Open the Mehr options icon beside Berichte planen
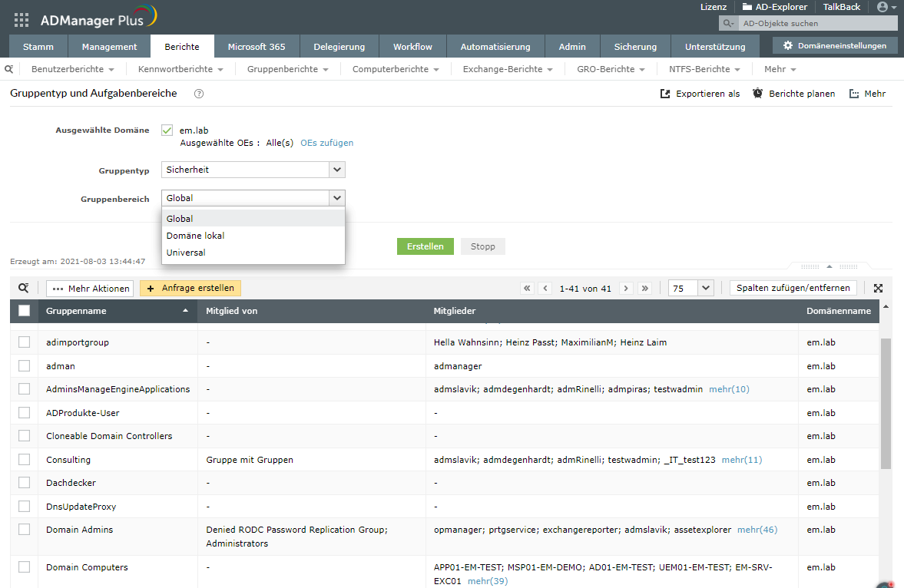Viewport: 904px width, 588px height. 854,94
